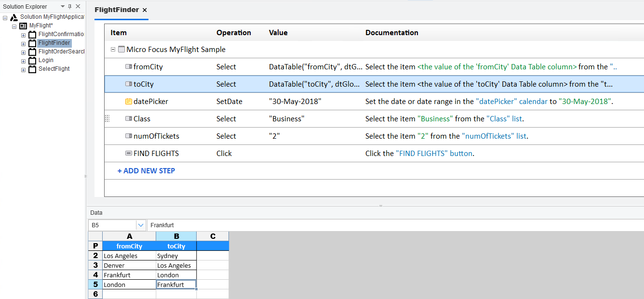Viewport: 644px width, 299px height.
Task: Expand the FlightConfirmation tree node
Action: (x=23, y=35)
